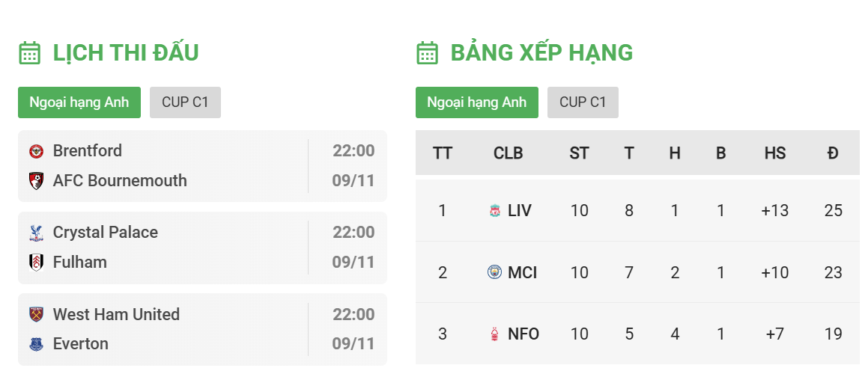This screenshot has width=868, height=368.
Task: Select Ngoại hạng Anh tab under standings
Action: [x=476, y=102]
